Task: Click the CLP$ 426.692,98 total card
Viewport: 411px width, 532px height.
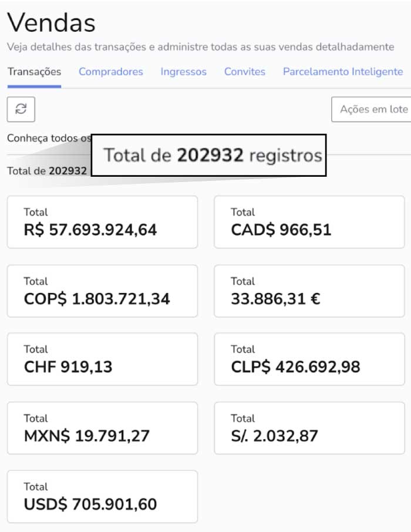Action: click(309, 359)
